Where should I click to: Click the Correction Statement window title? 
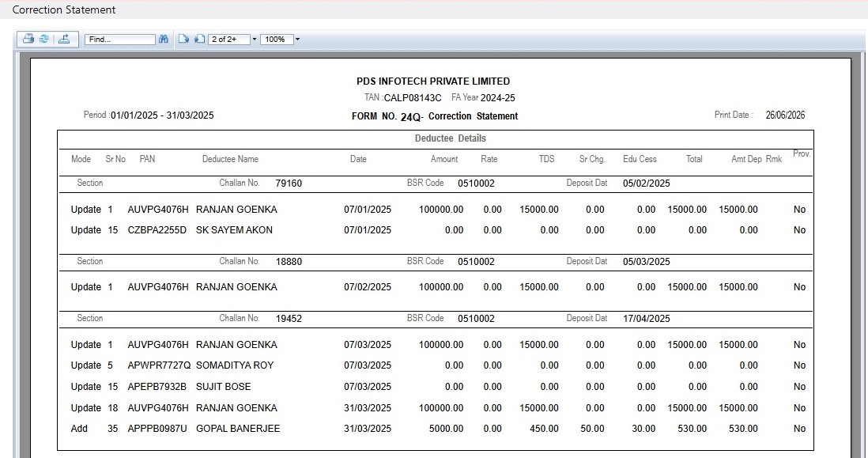tap(64, 9)
